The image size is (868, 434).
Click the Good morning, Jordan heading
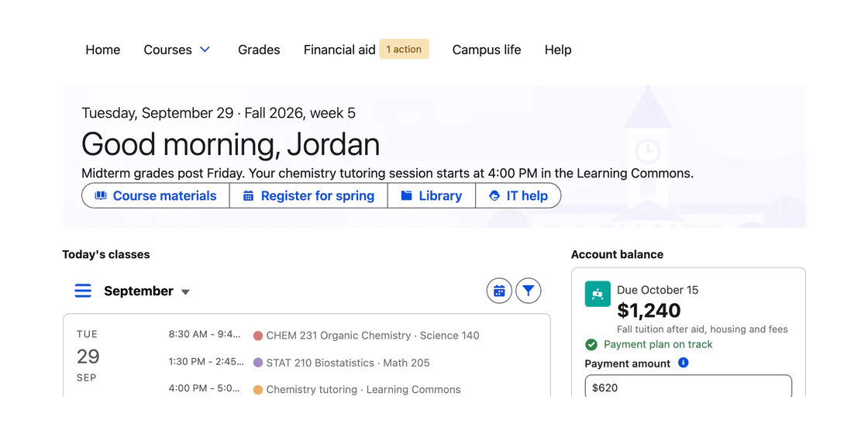[x=231, y=144]
